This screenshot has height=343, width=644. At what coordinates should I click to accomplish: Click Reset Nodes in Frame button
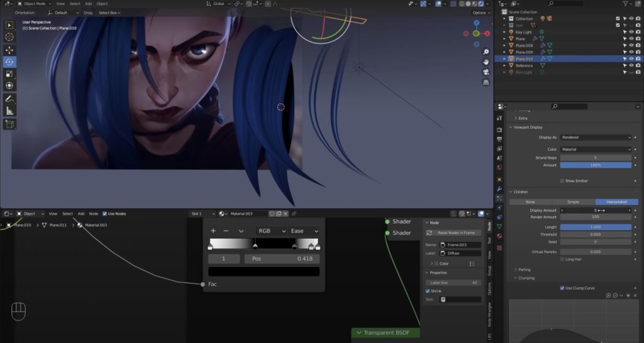(453, 232)
